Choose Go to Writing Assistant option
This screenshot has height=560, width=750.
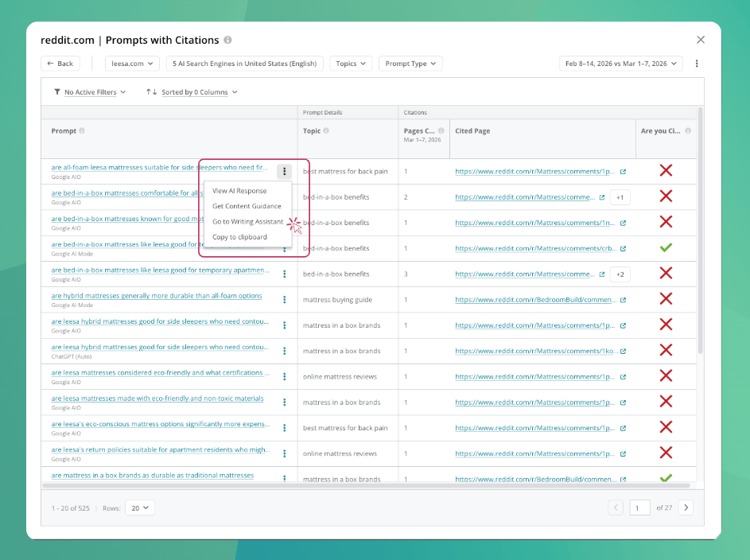pos(248,222)
